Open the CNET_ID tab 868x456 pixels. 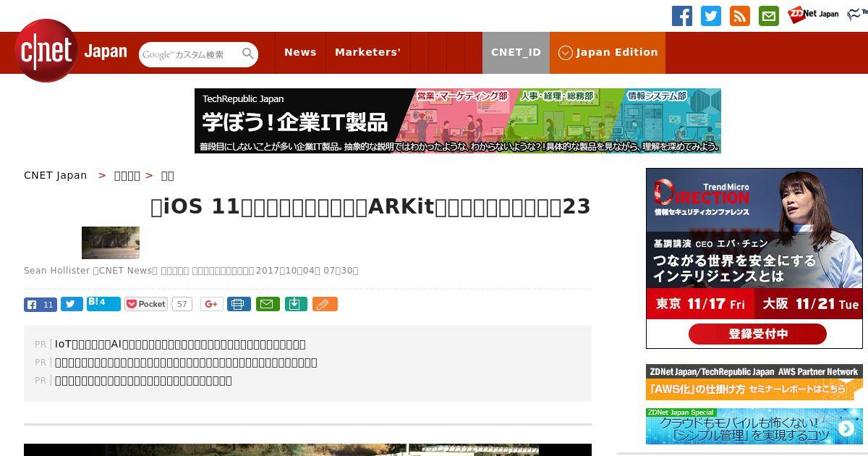tap(516, 52)
